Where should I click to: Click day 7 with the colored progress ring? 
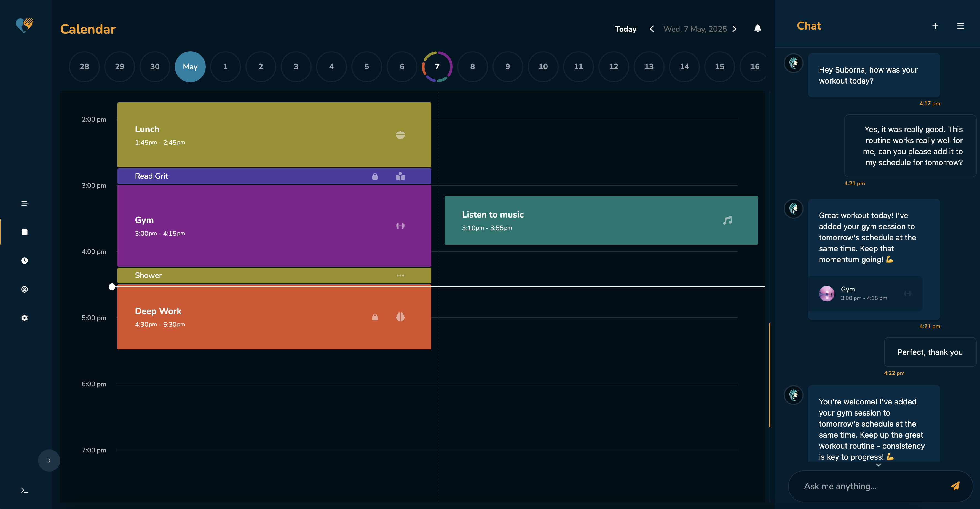(x=437, y=66)
